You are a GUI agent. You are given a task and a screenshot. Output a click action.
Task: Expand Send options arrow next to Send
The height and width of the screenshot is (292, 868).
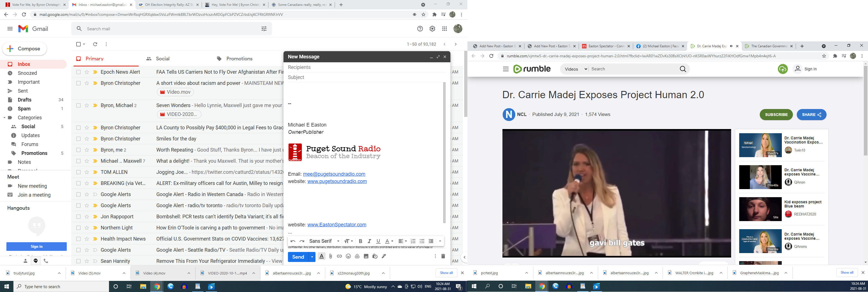[312, 257]
